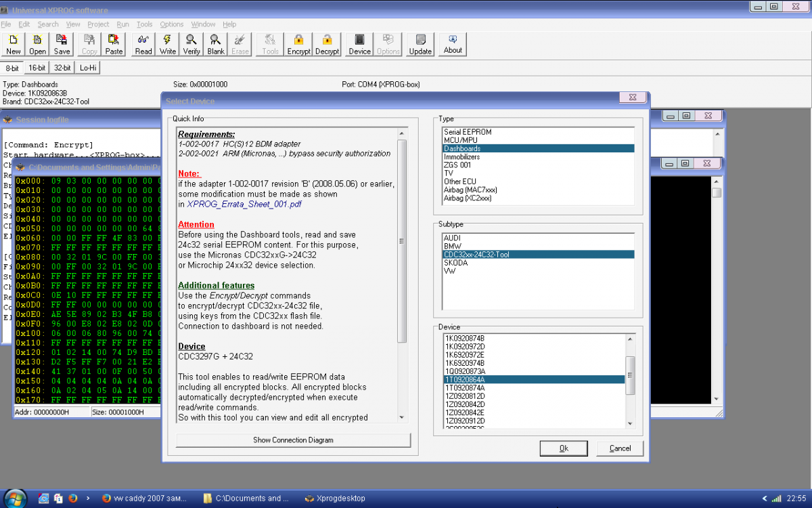Open the Project menu
This screenshot has width=812, height=508.
(x=98, y=24)
